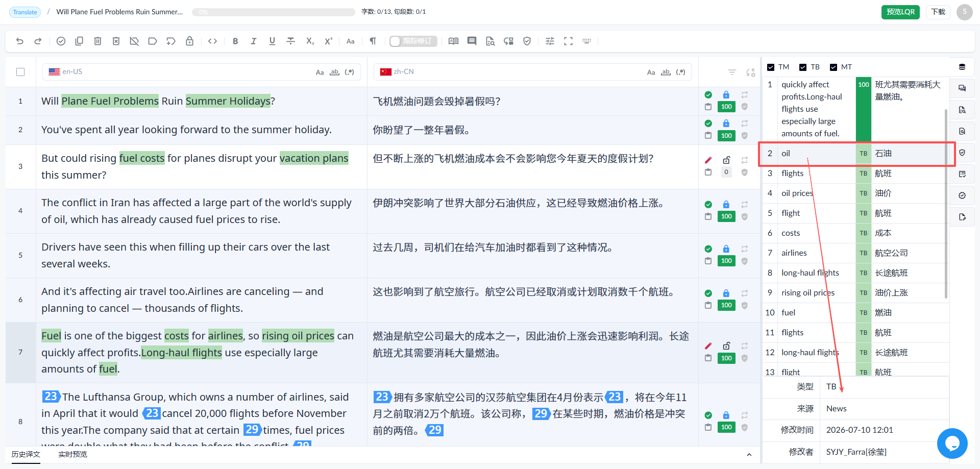This screenshot has width=980, height=469.
Task: Tick the select-all segments checkbox
Action: (x=20, y=72)
